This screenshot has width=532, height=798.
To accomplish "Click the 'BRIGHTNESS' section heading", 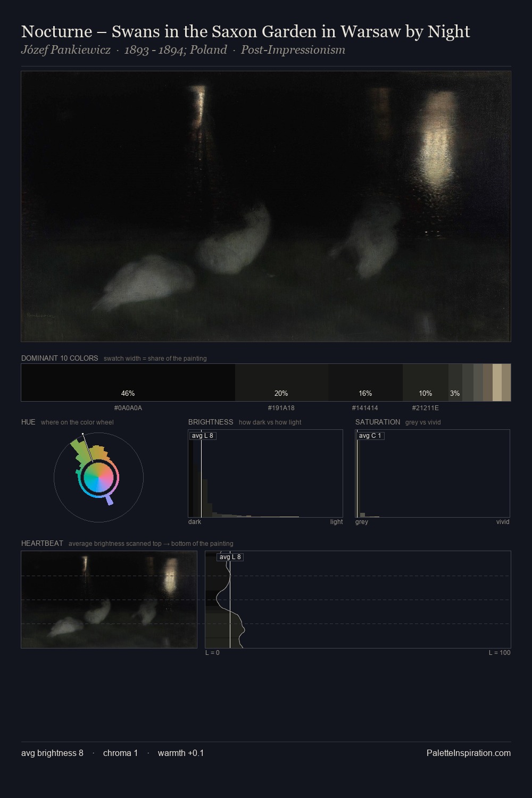I will tap(211, 422).
